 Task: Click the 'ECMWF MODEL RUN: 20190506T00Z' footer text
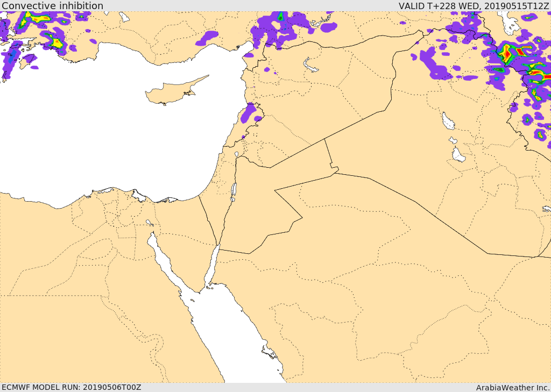tap(72, 387)
